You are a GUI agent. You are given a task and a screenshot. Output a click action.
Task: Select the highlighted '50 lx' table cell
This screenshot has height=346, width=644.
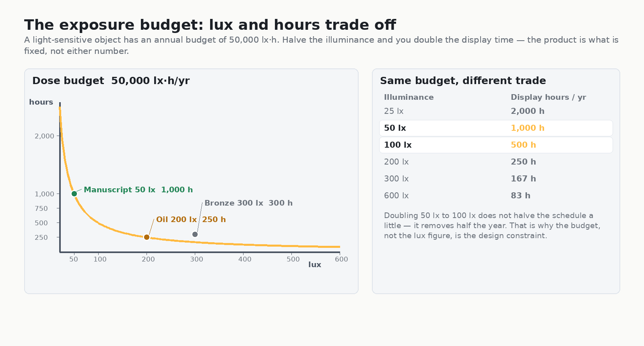pos(395,128)
